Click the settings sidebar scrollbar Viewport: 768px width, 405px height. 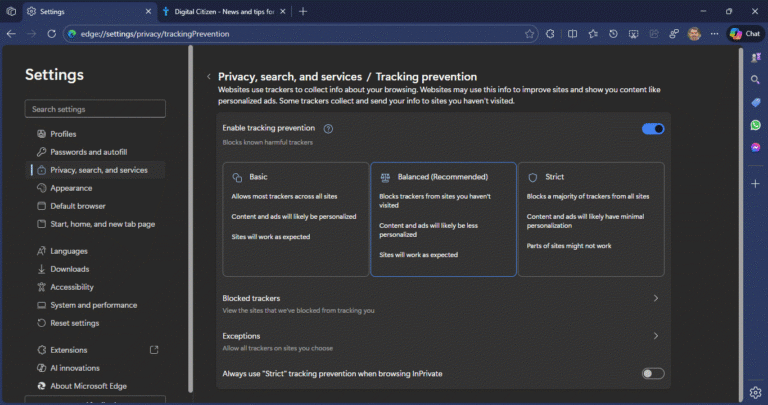(191, 219)
